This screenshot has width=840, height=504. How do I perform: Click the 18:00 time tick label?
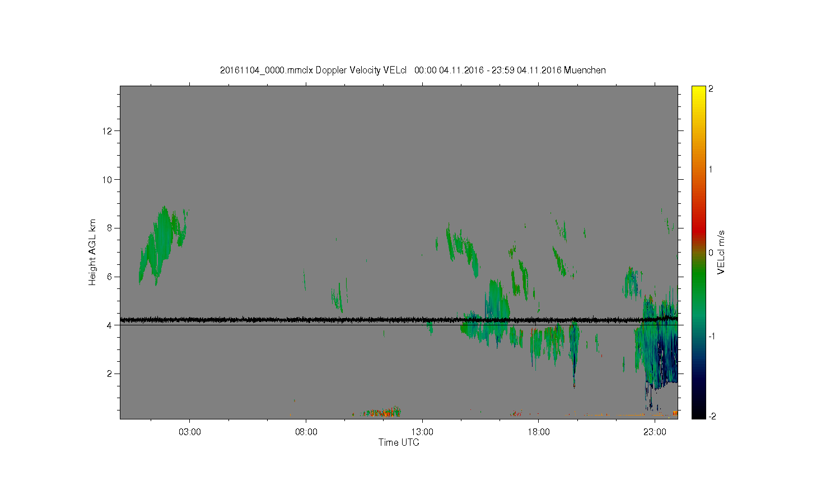[x=539, y=432]
